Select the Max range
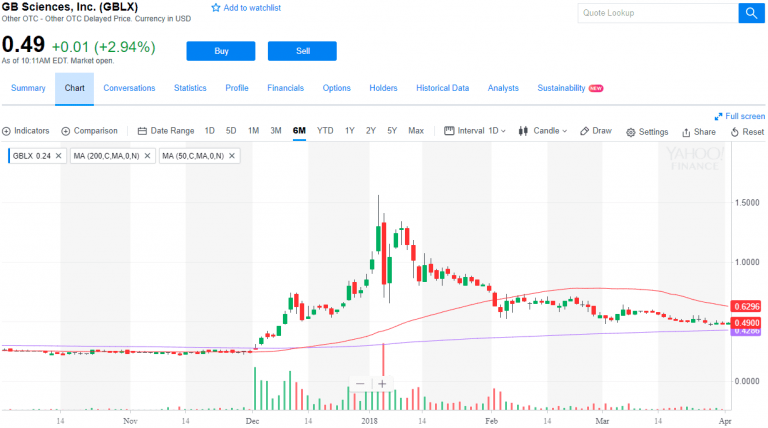Screen dimensions: 768x428 click(416, 131)
